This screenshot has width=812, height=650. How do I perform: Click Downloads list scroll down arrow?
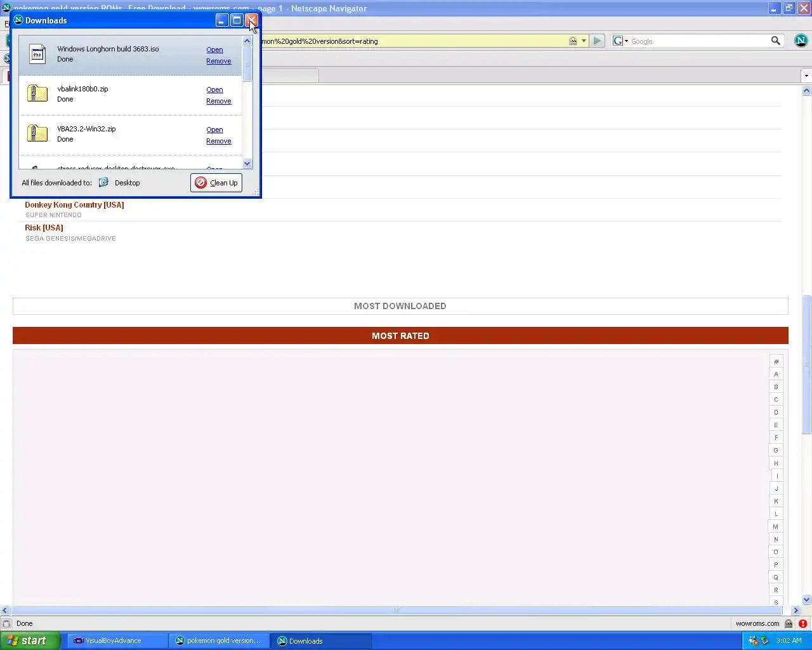point(247,163)
